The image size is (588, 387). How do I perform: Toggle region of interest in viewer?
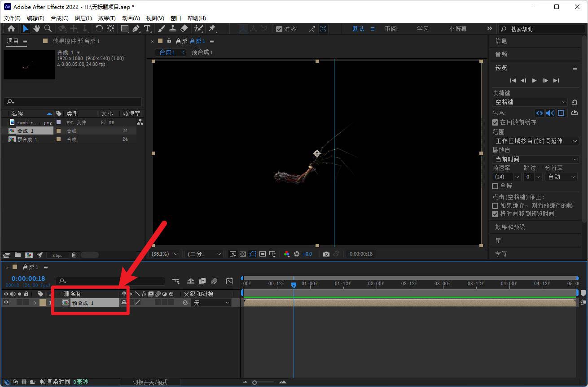[263, 254]
